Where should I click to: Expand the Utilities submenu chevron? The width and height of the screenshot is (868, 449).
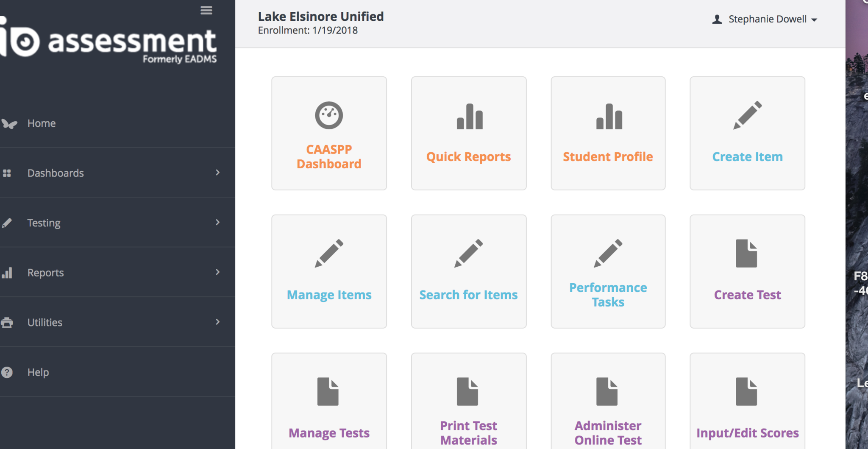coord(217,322)
